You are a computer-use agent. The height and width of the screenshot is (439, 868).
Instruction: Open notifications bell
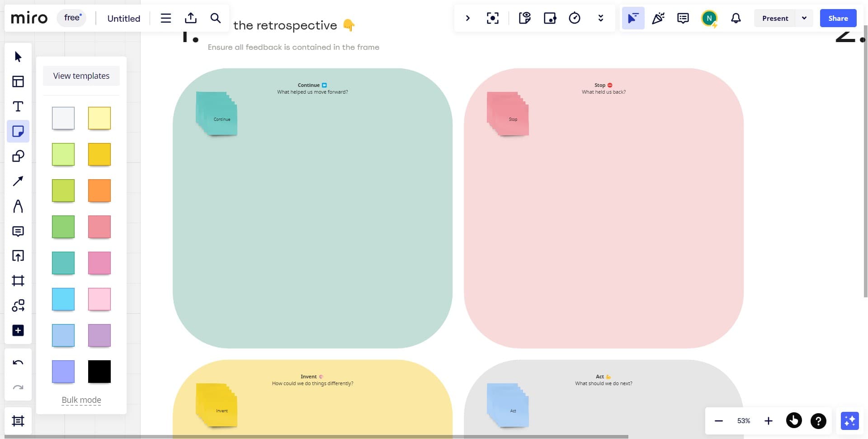point(736,18)
